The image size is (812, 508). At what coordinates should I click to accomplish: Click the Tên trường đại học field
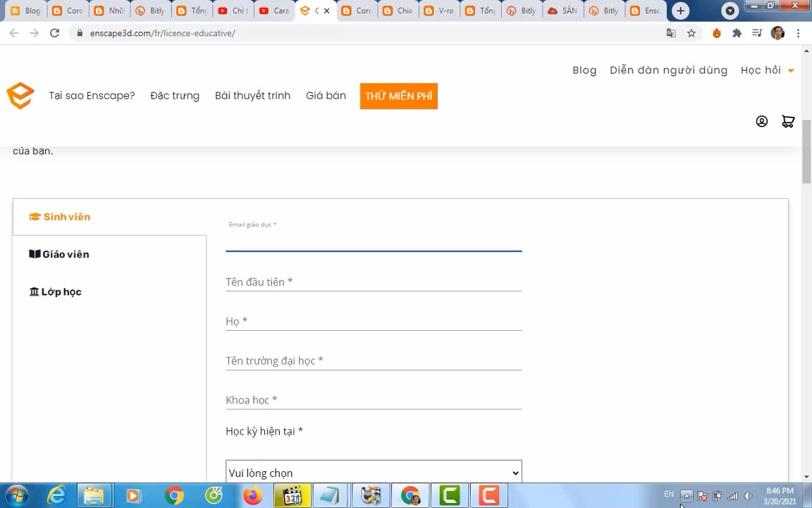(374, 361)
